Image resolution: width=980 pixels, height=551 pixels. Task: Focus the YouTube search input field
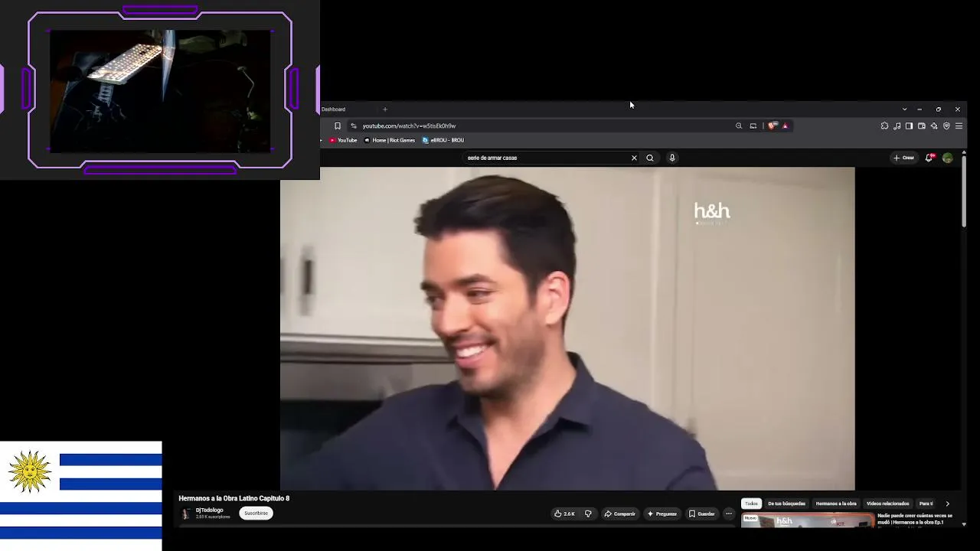pos(547,158)
